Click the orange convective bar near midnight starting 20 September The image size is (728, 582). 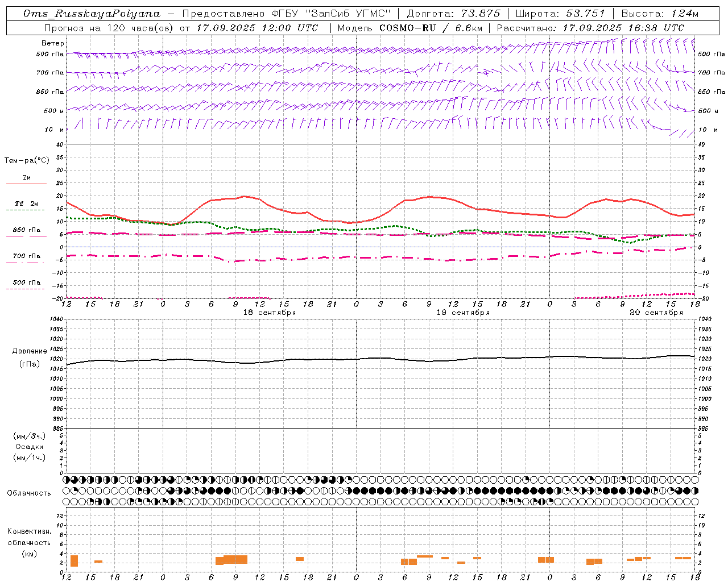546,560
